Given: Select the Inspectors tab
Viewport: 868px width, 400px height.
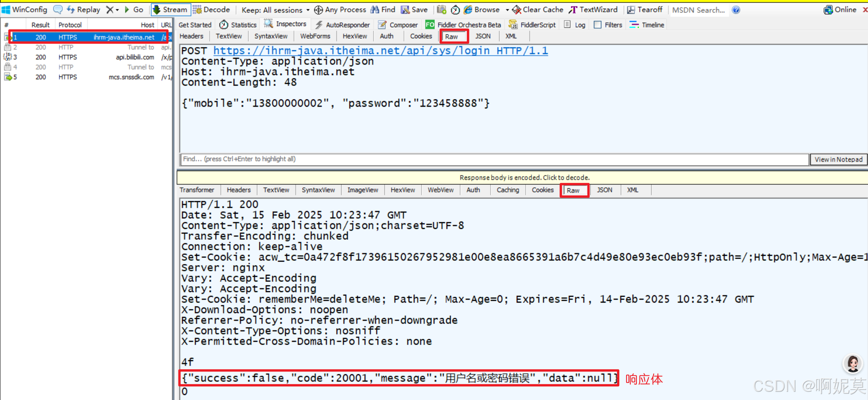Looking at the screenshot, I should tap(285, 24).
